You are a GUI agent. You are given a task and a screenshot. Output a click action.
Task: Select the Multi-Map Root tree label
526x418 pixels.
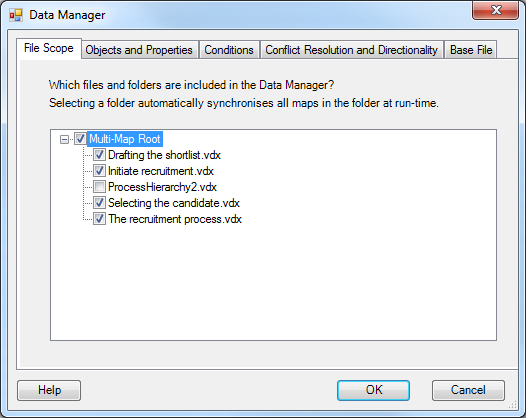click(125, 139)
